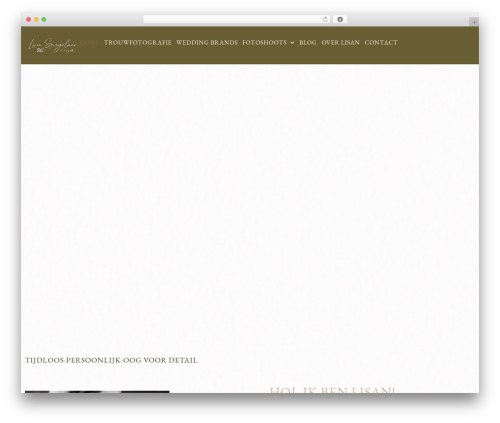Viewport: 500px width, 423px height.
Task: Open the Blog page
Action: coord(308,43)
